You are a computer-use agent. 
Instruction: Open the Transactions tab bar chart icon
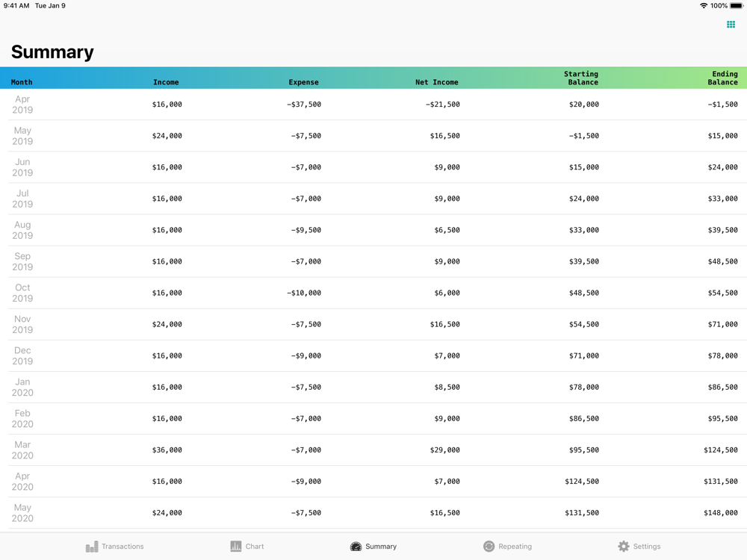coord(92,547)
